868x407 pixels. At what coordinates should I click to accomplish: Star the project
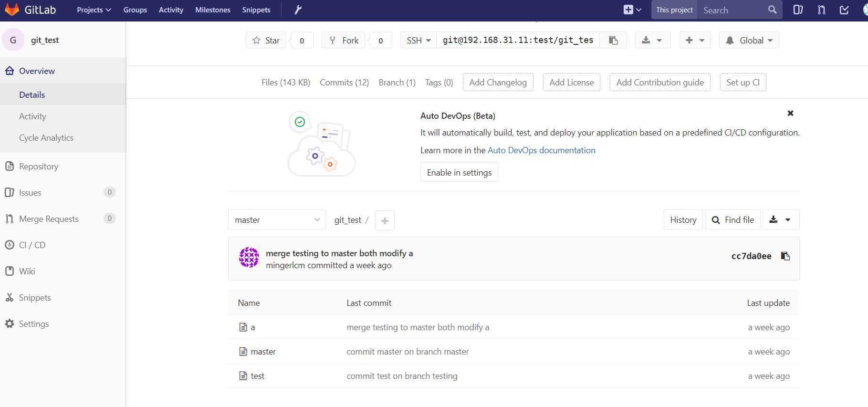tap(266, 40)
